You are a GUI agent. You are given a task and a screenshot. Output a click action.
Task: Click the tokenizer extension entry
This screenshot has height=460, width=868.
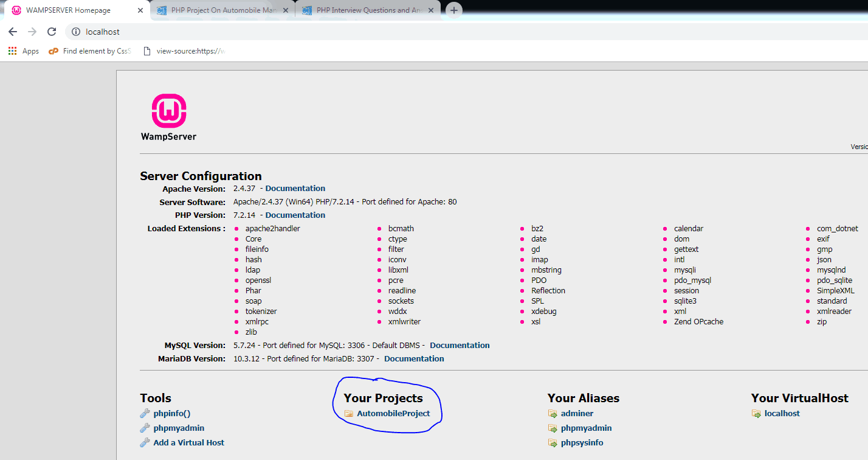coord(261,312)
